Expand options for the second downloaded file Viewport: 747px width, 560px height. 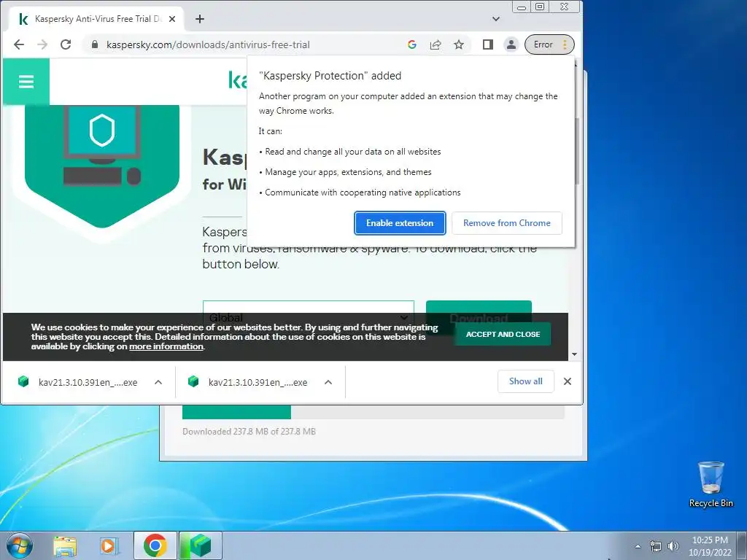tap(328, 382)
